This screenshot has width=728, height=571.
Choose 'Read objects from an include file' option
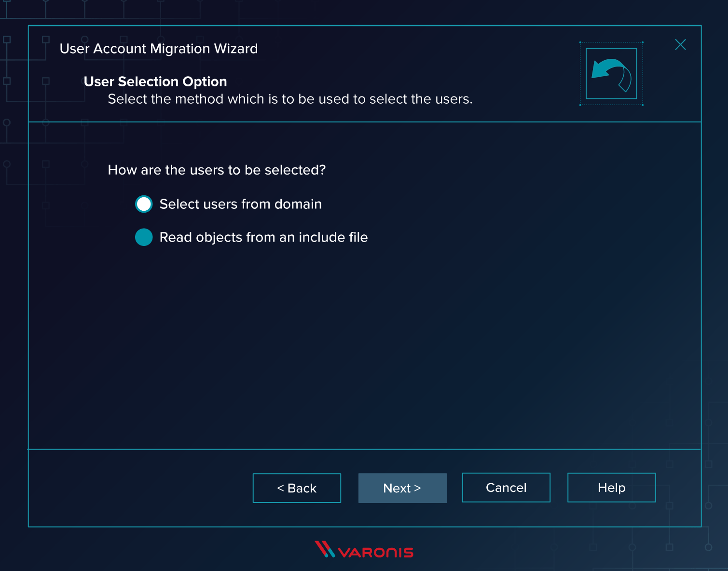tap(143, 237)
